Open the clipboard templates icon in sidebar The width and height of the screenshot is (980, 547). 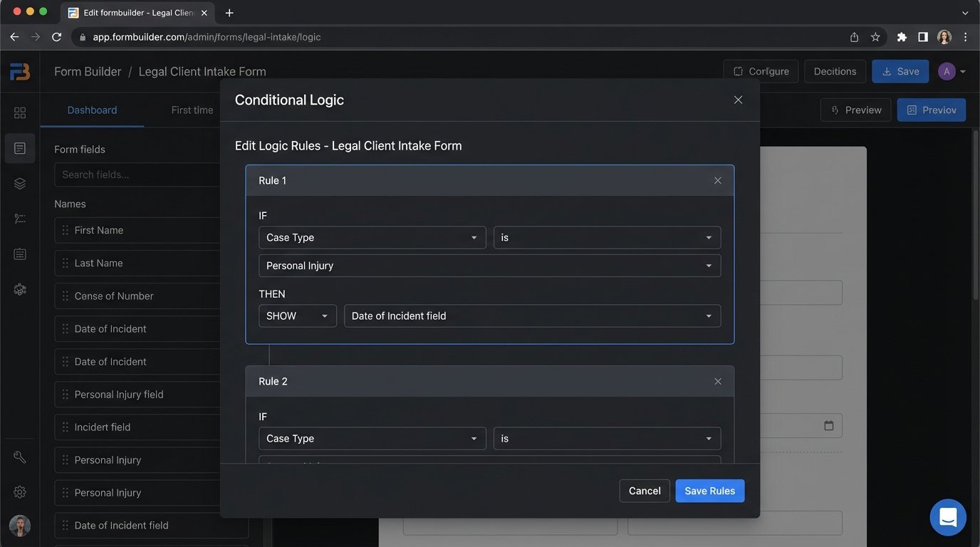point(19,254)
